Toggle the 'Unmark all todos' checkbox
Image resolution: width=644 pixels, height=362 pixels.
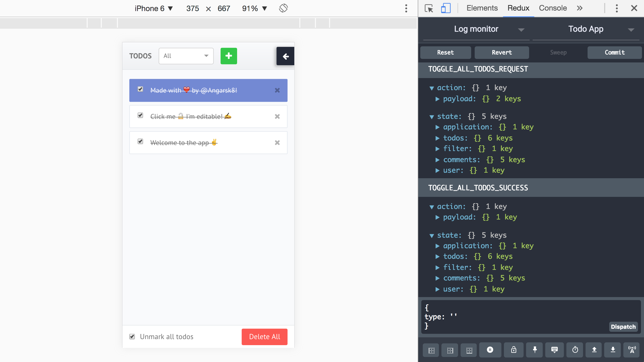pos(132,337)
